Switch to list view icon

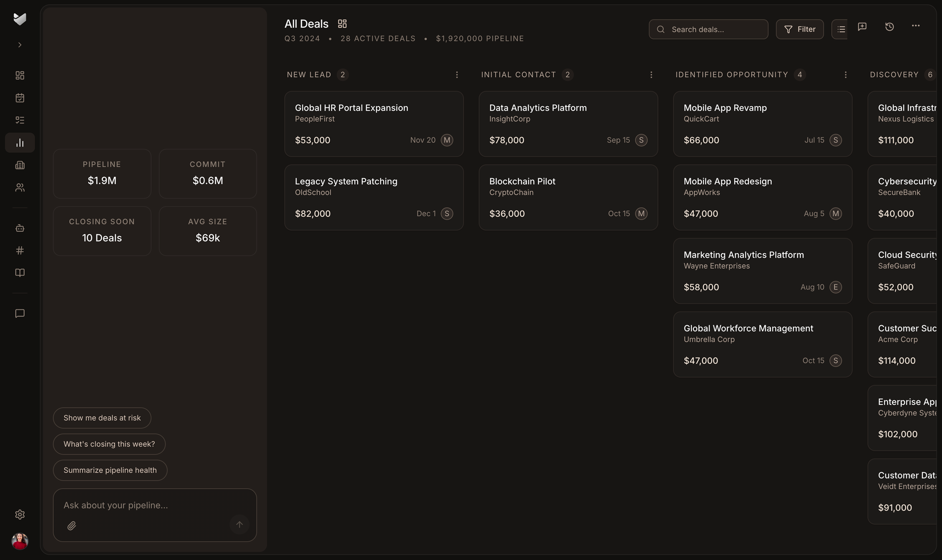coord(840,30)
